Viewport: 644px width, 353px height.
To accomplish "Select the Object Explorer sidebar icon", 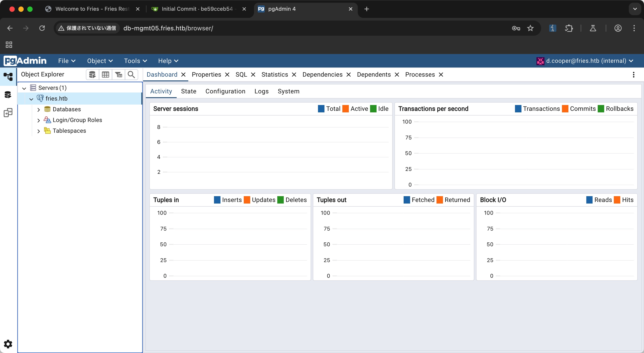I will pos(8,76).
